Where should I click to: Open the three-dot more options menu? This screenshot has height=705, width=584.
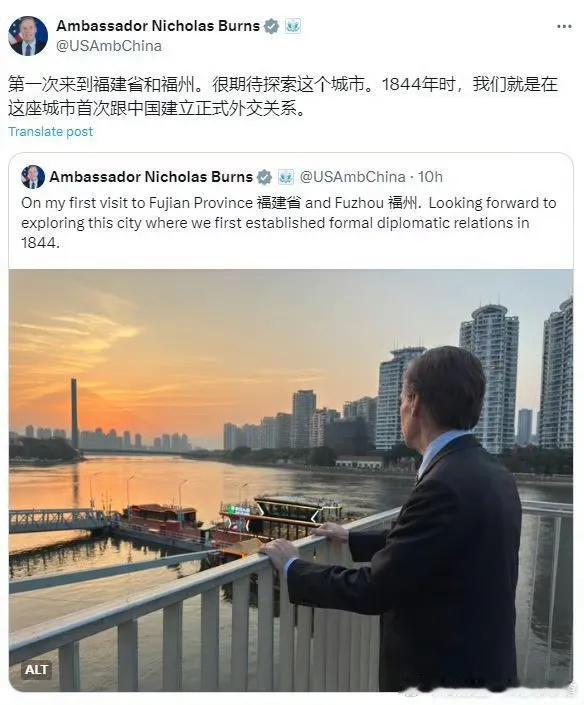pyautogui.click(x=564, y=27)
